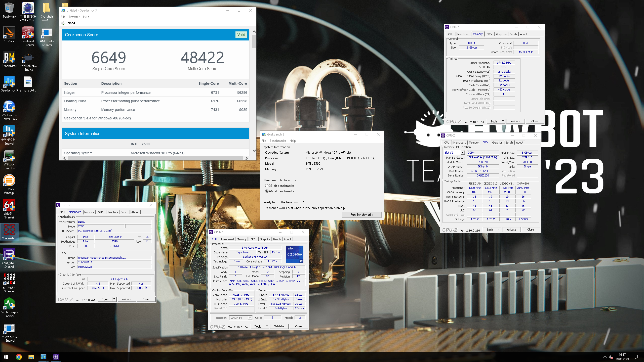Switch to Graphics tab in Mainboard CPU-Z window
644x362 pixels.
point(112,212)
